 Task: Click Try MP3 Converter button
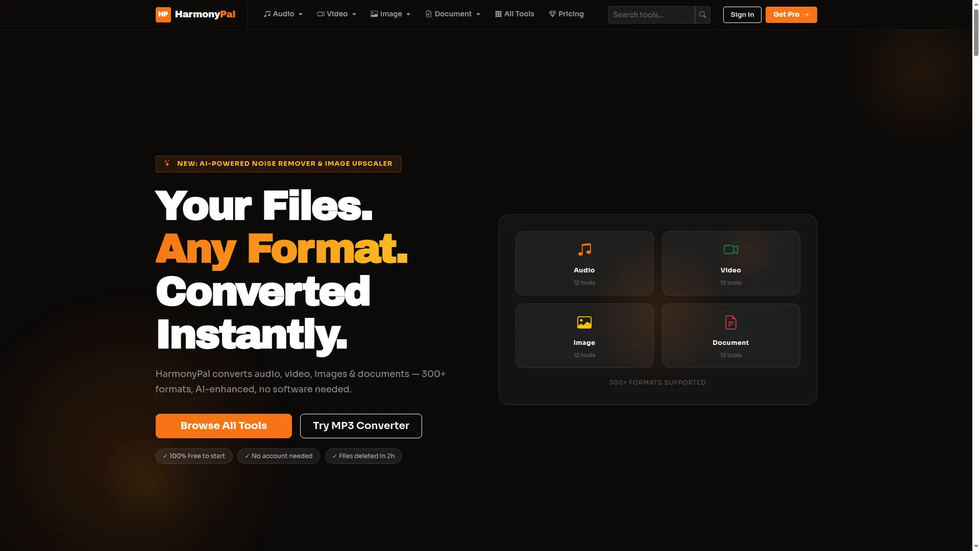(361, 426)
